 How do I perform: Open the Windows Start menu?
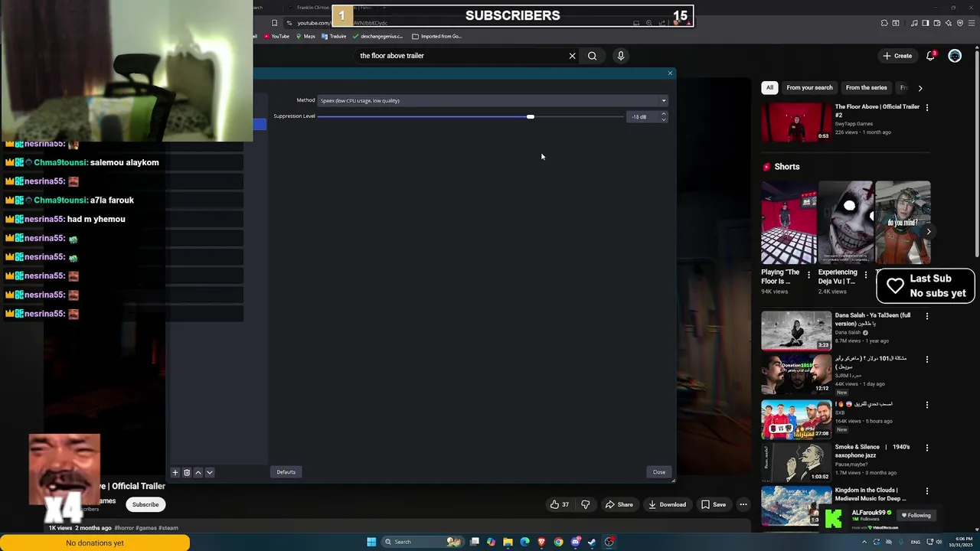[x=371, y=542]
